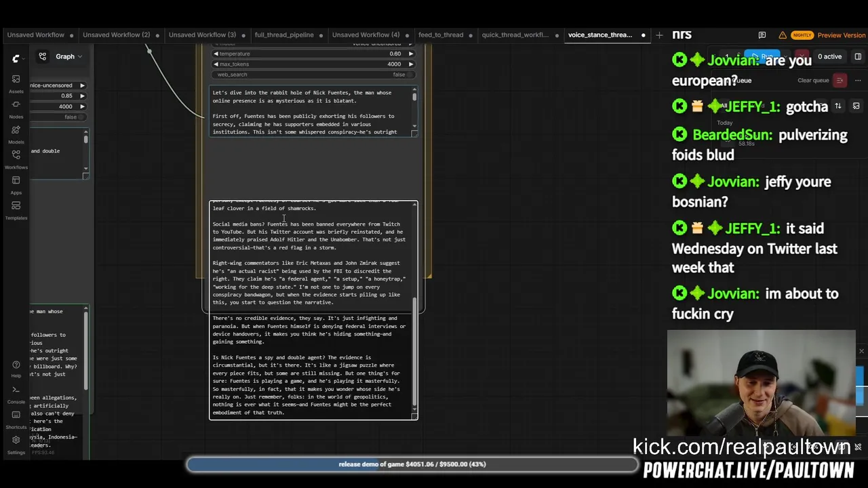
Task: Increase 4000 value in left node
Action: (82, 106)
